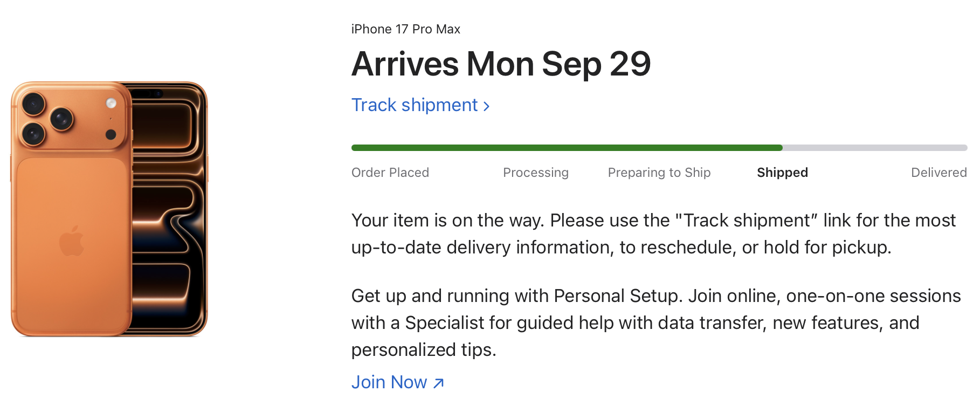Click the green filled part of the progress bar
The height and width of the screenshot is (412, 980).
(x=566, y=148)
